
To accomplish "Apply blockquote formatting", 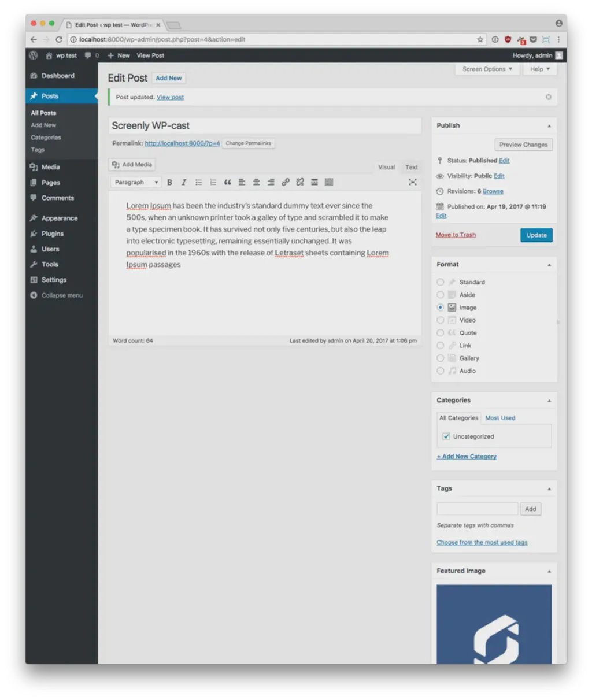I will point(227,182).
